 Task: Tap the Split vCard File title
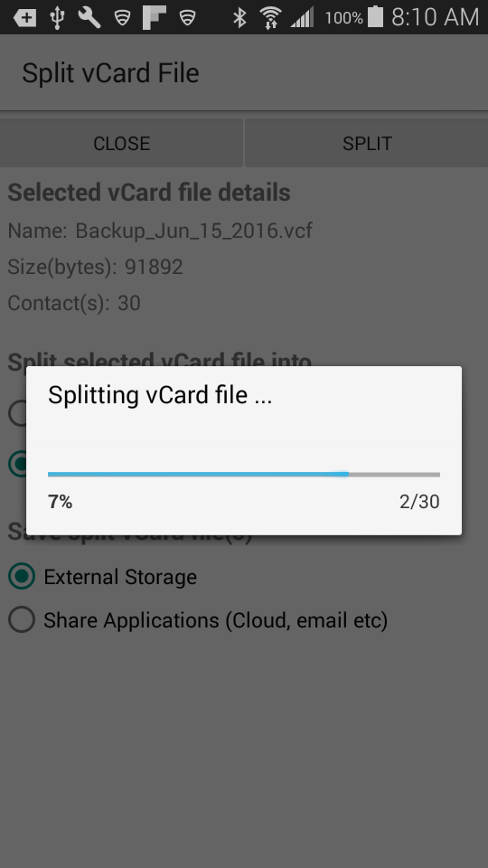(x=110, y=73)
